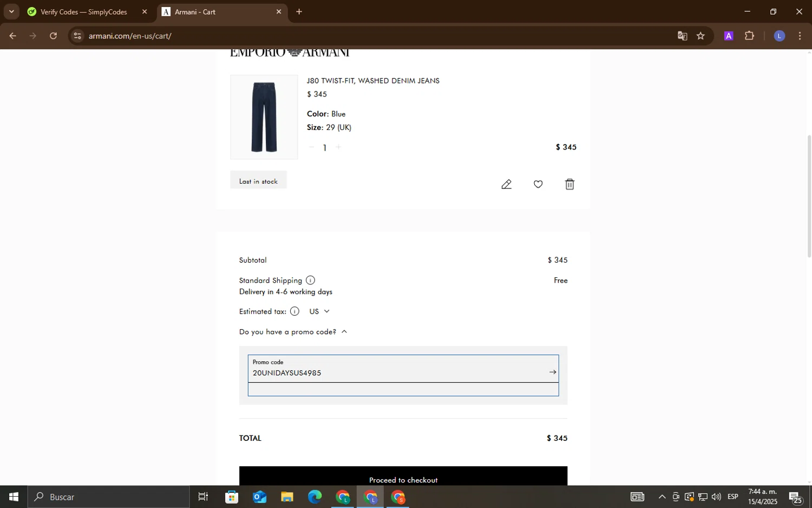Screen dimensions: 812x508
Task: Open Microsoft Store from taskbar
Action: pyautogui.click(x=232, y=497)
